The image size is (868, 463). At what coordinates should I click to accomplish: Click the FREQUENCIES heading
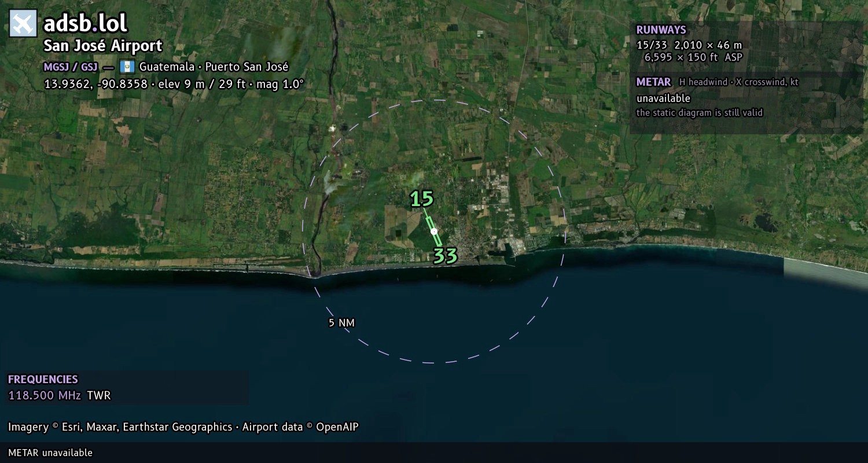43,380
